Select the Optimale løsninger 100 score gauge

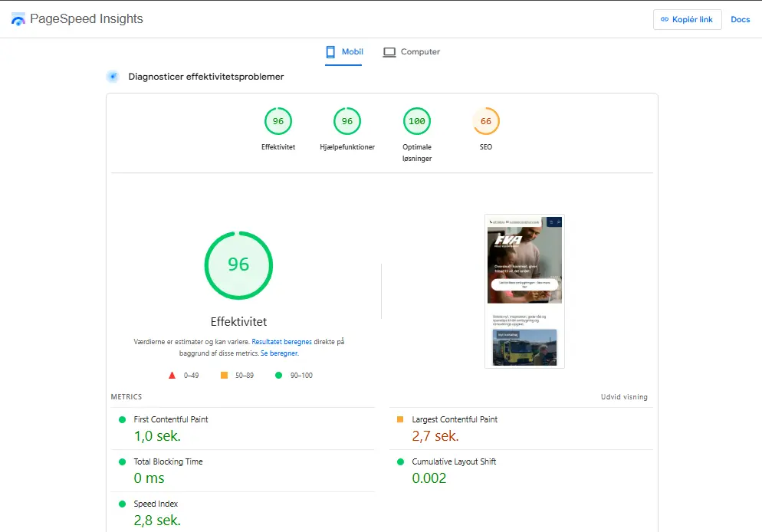[417, 121]
